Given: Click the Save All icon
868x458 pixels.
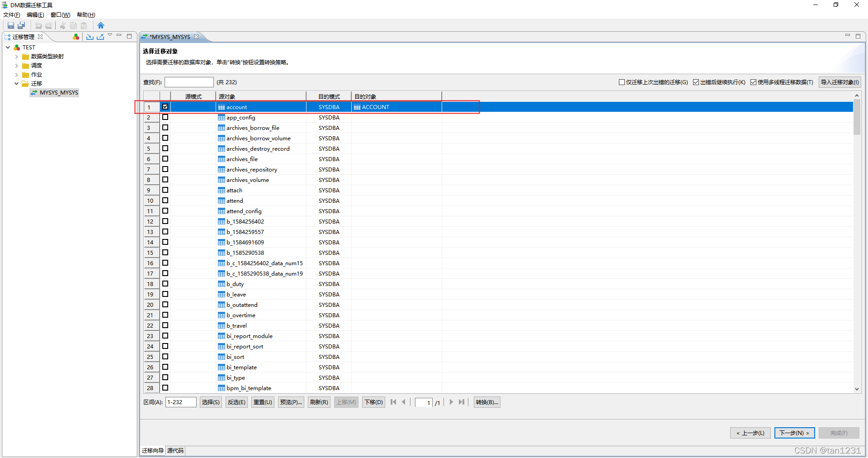Looking at the screenshot, I should point(21,25).
